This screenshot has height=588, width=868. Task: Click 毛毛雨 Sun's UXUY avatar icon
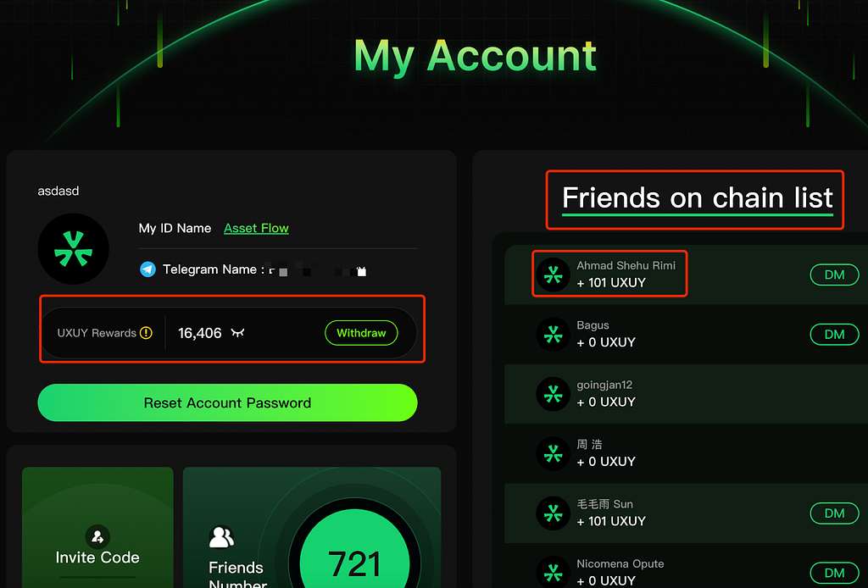click(x=554, y=513)
